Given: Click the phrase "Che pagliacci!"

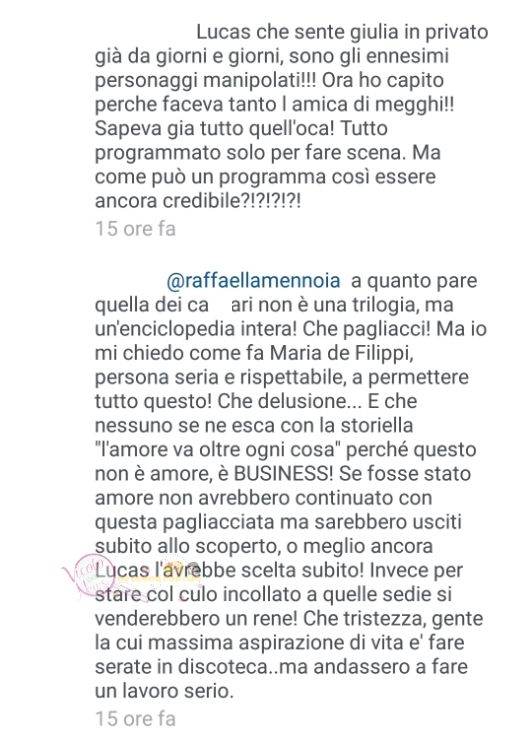Looking at the screenshot, I should pyautogui.click(x=367, y=328).
